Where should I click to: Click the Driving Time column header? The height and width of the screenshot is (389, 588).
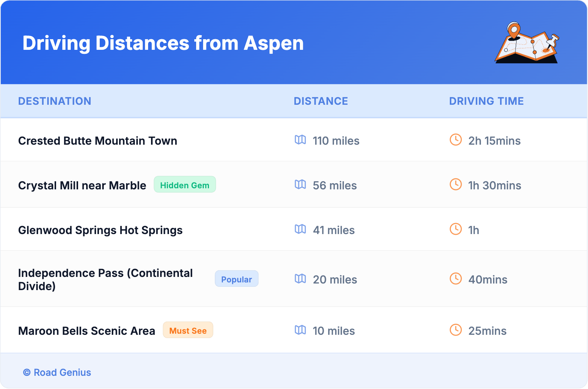486,101
